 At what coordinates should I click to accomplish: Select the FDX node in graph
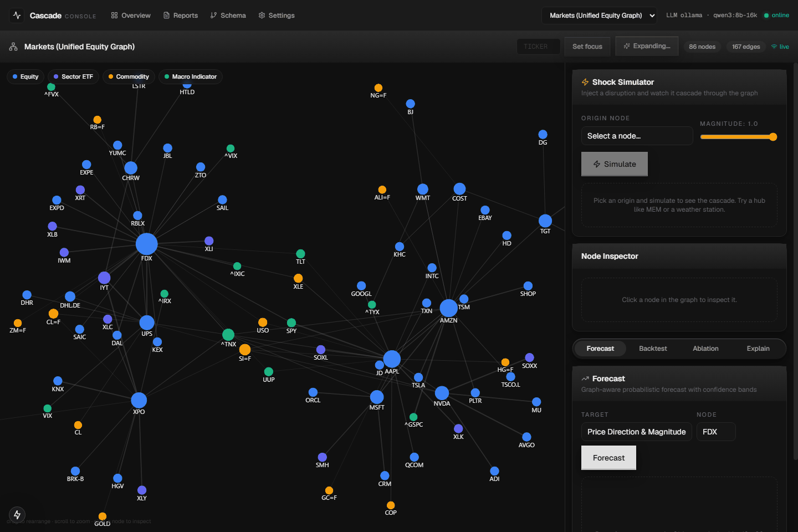(x=146, y=244)
